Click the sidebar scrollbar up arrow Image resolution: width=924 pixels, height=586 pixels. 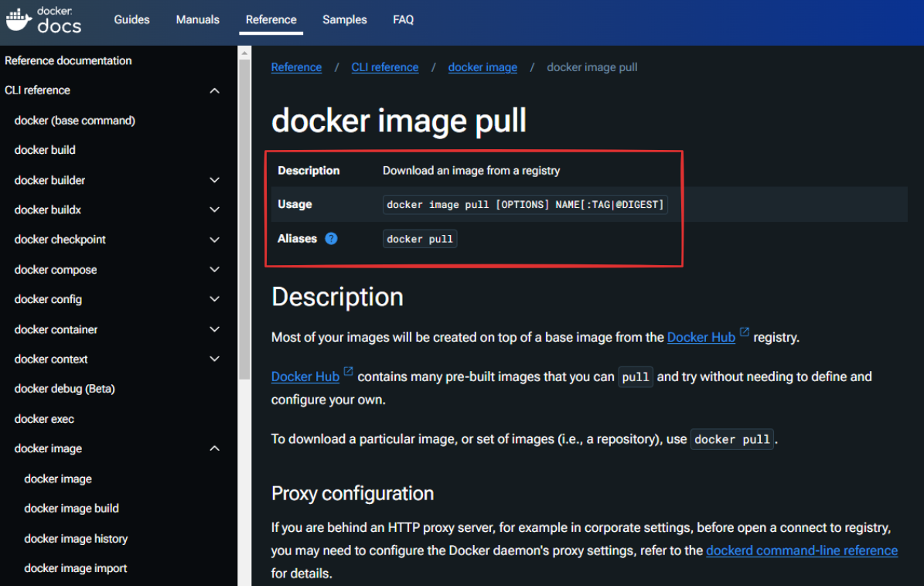[244, 53]
